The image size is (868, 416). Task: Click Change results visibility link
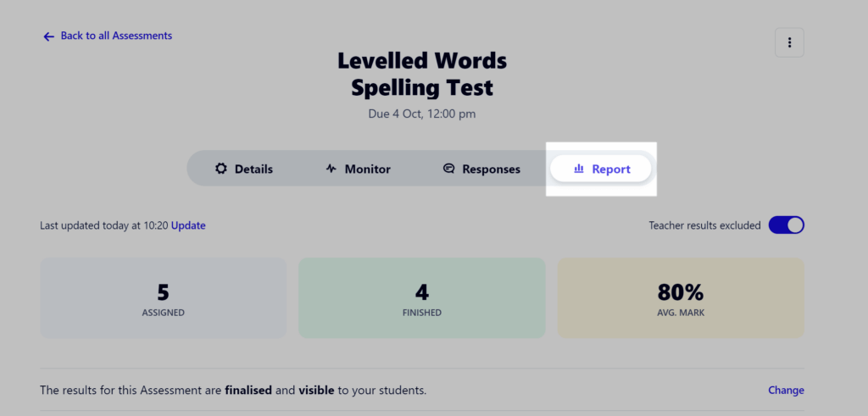[x=786, y=391]
